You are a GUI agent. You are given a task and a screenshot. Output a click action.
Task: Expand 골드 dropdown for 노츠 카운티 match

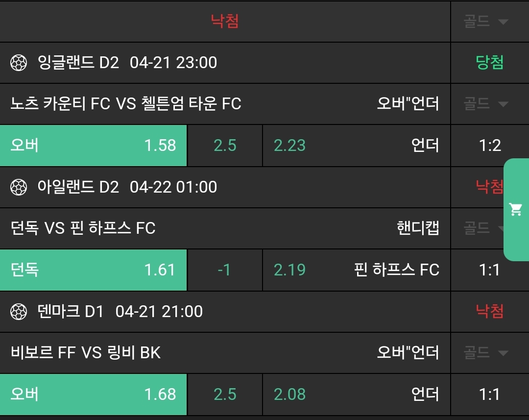pos(486,104)
